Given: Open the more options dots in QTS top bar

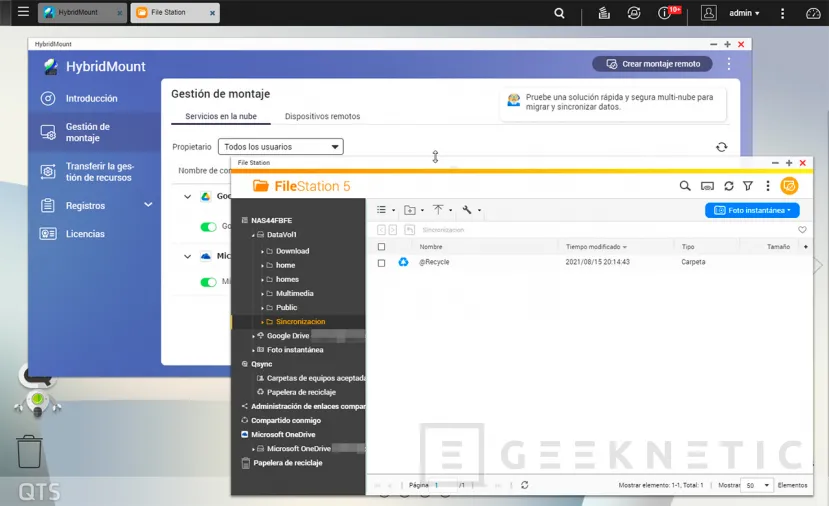Looking at the screenshot, I should click(782, 14).
